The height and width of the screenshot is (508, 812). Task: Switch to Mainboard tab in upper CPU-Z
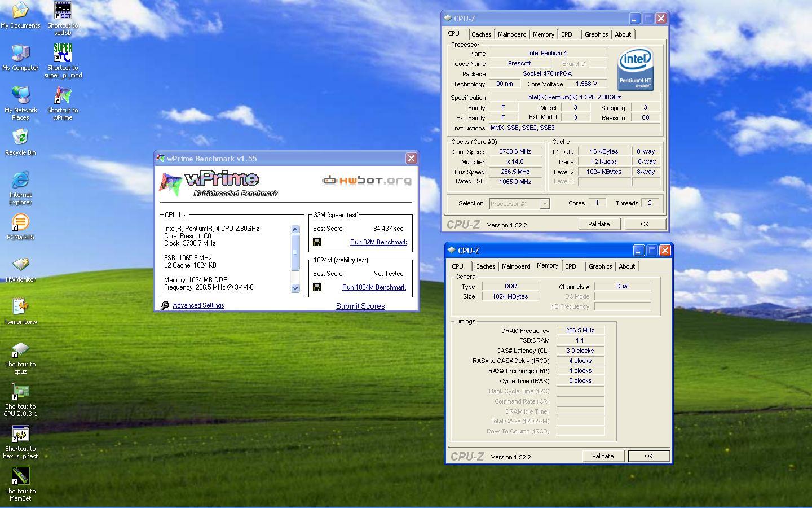click(512, 34)
